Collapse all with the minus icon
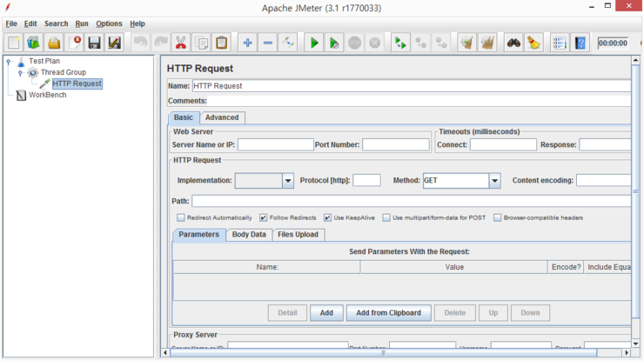The height and width of the screenshot is (361, 644). pyautogui.click(x=268, y=43)
